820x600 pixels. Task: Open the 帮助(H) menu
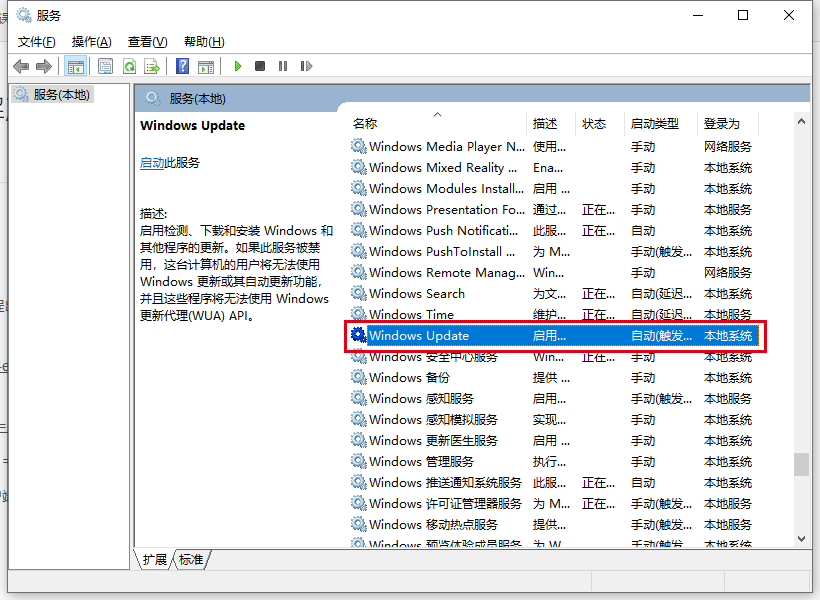pos(204,42)
